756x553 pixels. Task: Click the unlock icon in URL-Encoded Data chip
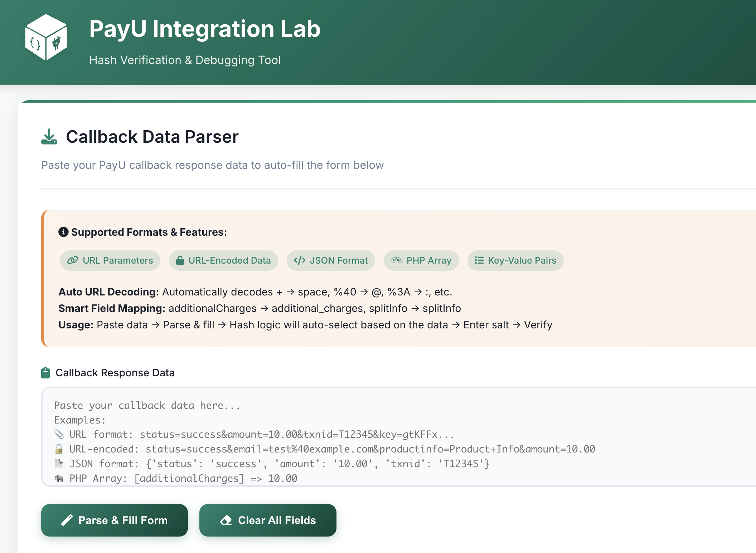click(x=180, y=260)
